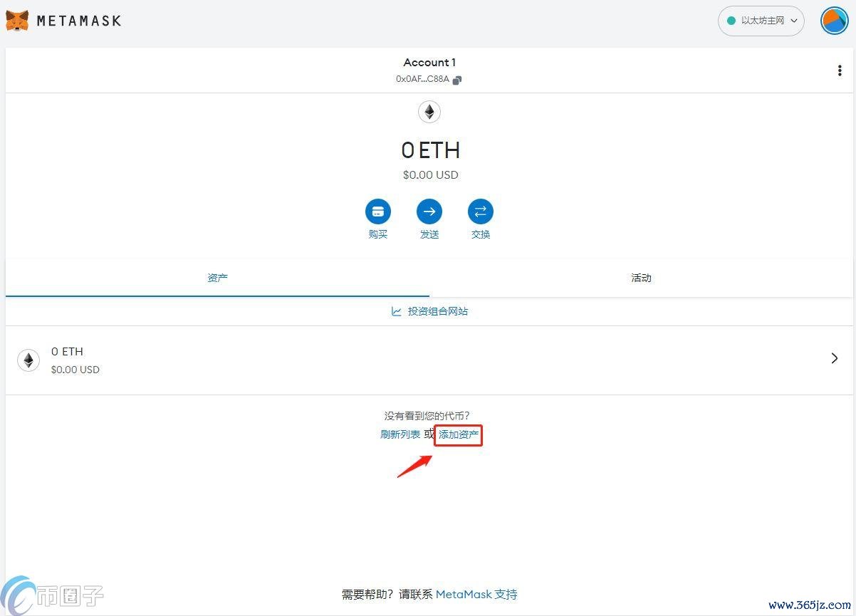856x616 pixels.
Task: Click the 添加资产 link
Action: [x=459, y=434]
